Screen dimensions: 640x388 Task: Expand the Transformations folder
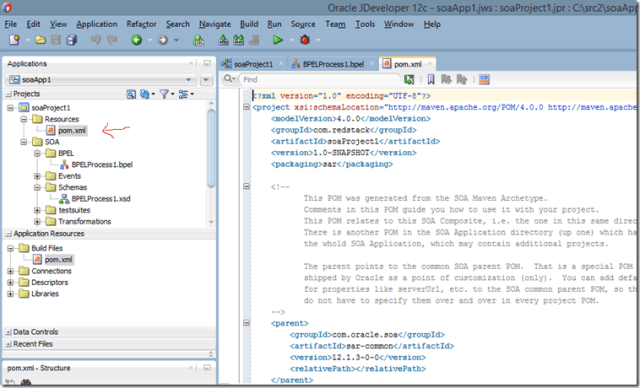37,222
